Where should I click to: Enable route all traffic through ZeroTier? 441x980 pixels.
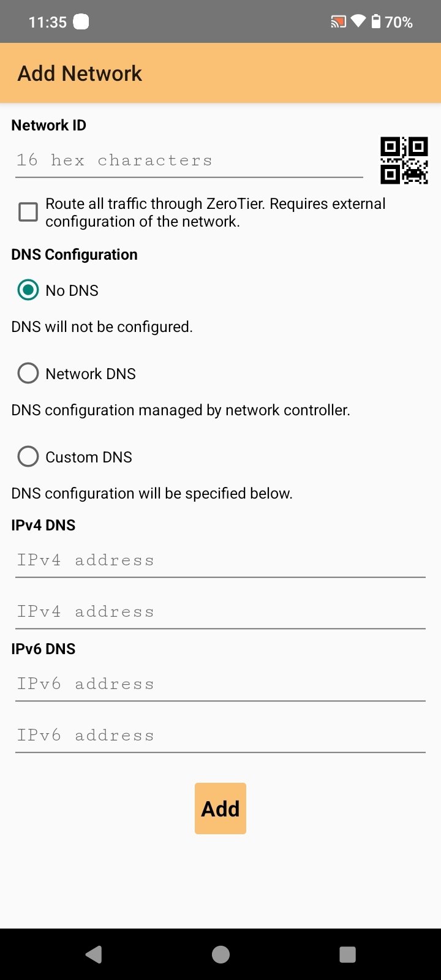(x=28, y=212)
